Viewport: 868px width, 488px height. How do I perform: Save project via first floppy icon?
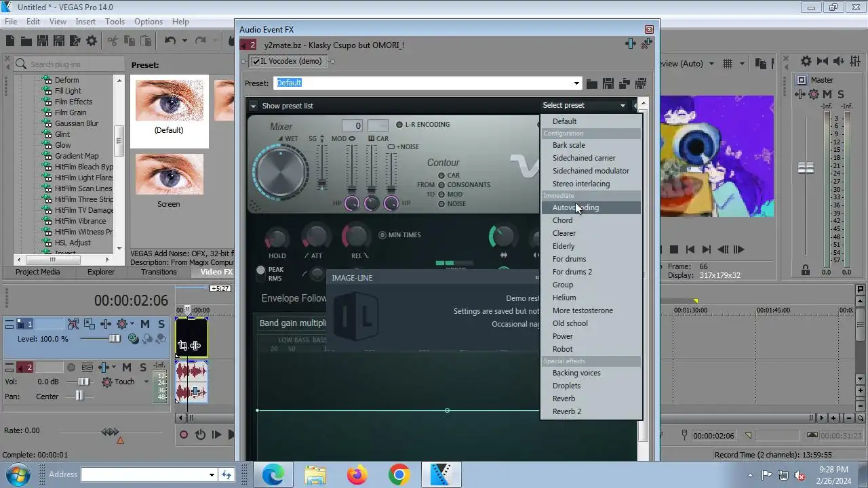pyautogui.click(x=43, y=41)
